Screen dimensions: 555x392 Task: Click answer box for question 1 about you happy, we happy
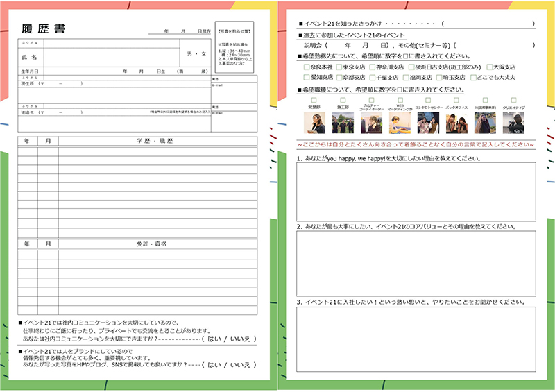416,191
